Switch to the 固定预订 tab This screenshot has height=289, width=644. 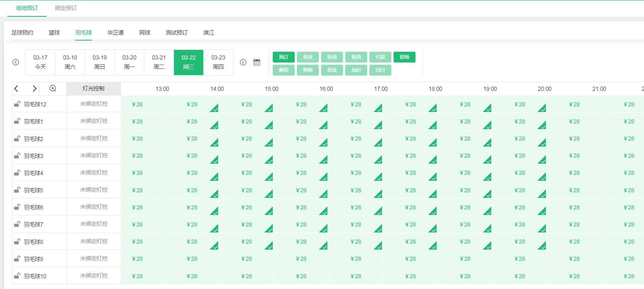pyautogui.click(x=66, y=8)
